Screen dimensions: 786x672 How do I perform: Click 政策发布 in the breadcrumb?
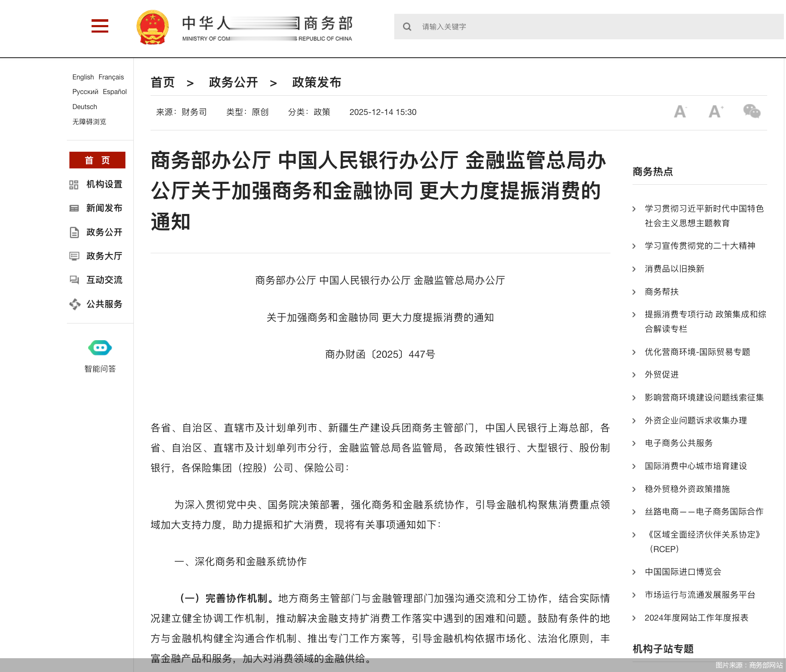[x=316, y=82]
